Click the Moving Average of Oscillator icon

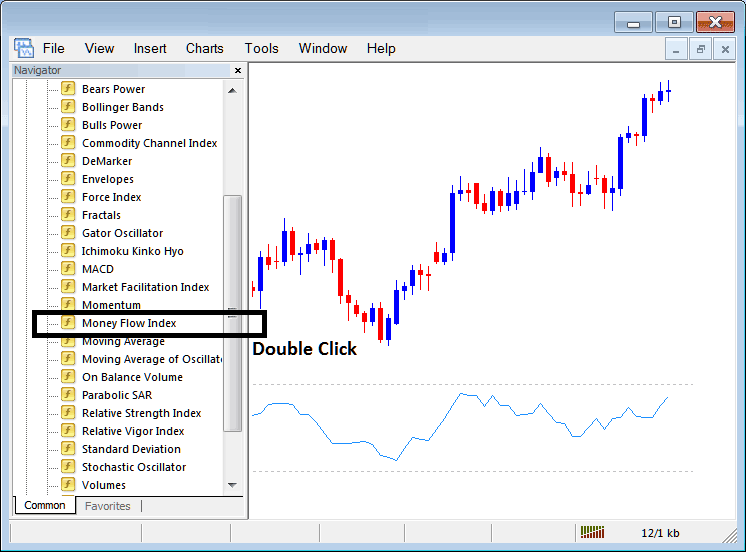(68, 359)
